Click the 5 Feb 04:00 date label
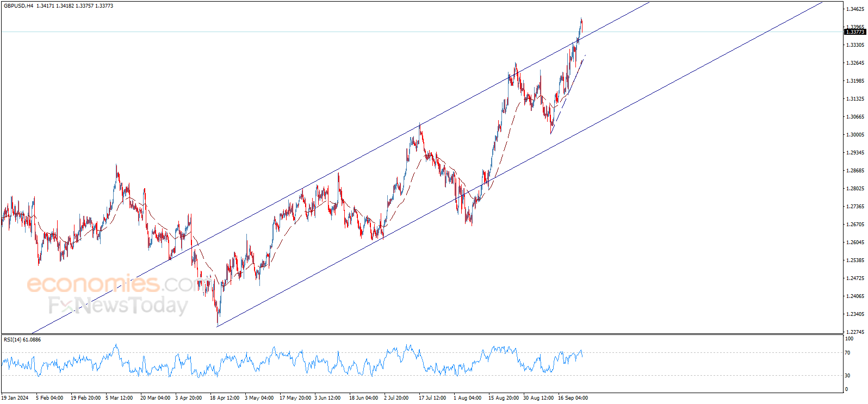The width and height of the screenshot is (868, 404). click(49, 398)
